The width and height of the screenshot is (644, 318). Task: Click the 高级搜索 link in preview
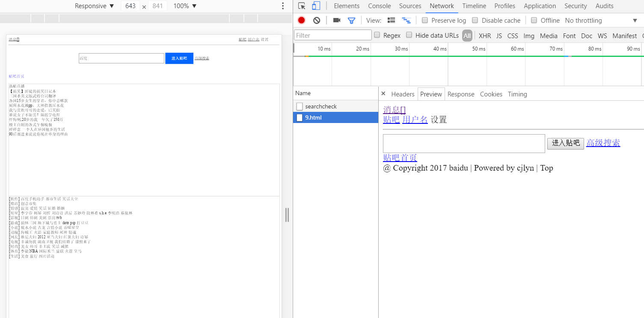(603, 143)
